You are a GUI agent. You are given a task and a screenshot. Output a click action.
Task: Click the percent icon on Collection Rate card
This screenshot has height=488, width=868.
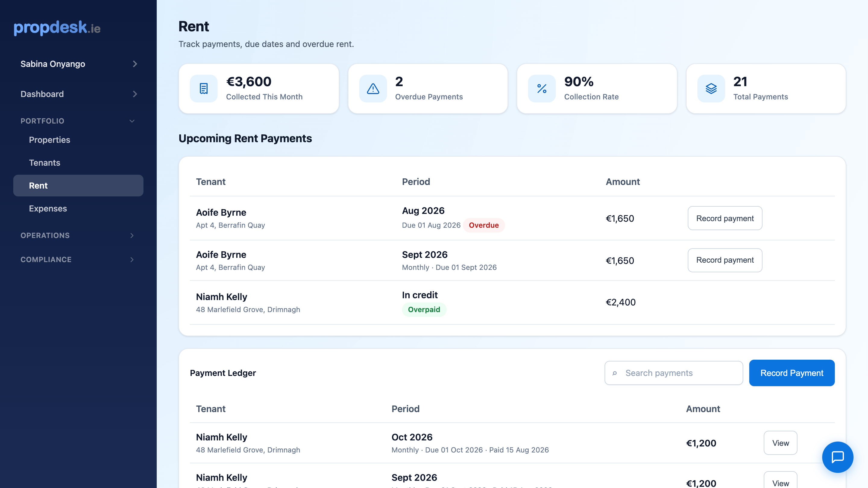[x=542, y=89]
